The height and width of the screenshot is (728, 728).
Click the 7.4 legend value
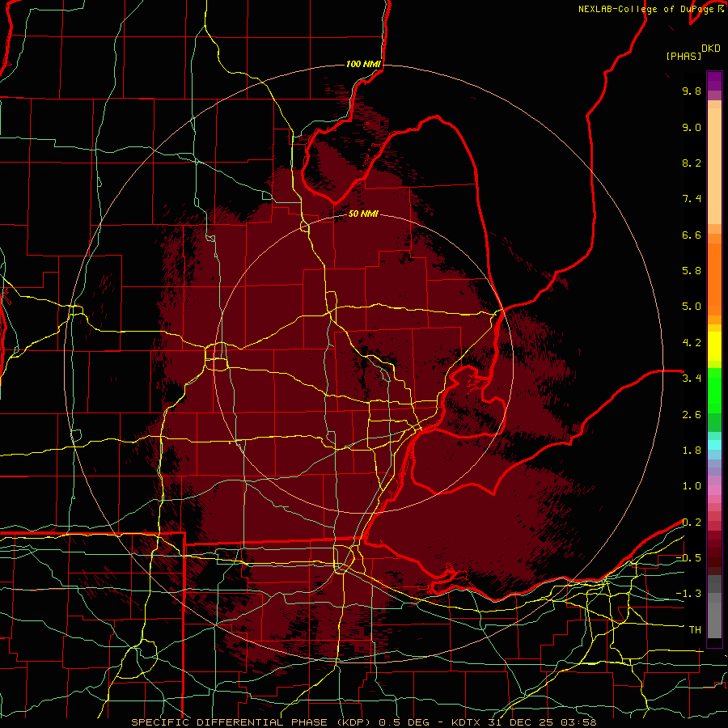coord(692,199)
